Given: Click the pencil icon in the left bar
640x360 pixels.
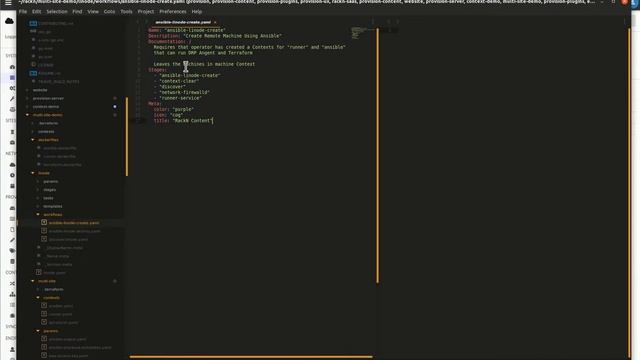Looking at the screenshot, I should 12,240.
